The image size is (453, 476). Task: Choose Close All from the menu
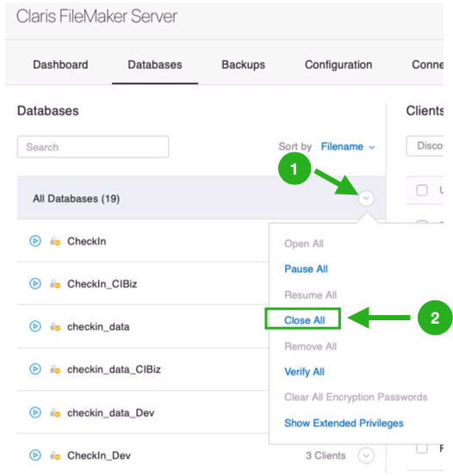(x=304, y=320)
